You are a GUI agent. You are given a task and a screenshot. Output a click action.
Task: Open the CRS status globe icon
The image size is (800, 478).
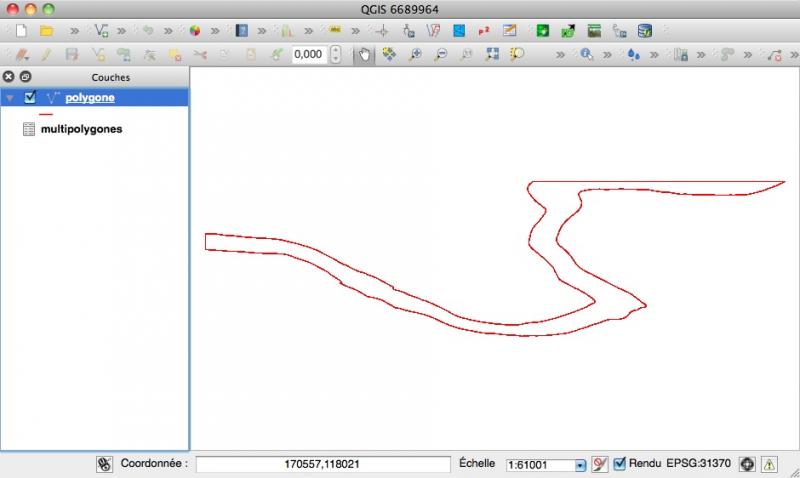pyautogui.click(x=746, y=464)
